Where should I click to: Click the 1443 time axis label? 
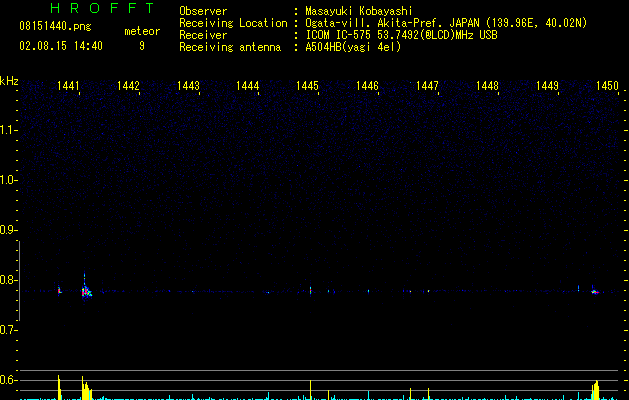[188, 86]
